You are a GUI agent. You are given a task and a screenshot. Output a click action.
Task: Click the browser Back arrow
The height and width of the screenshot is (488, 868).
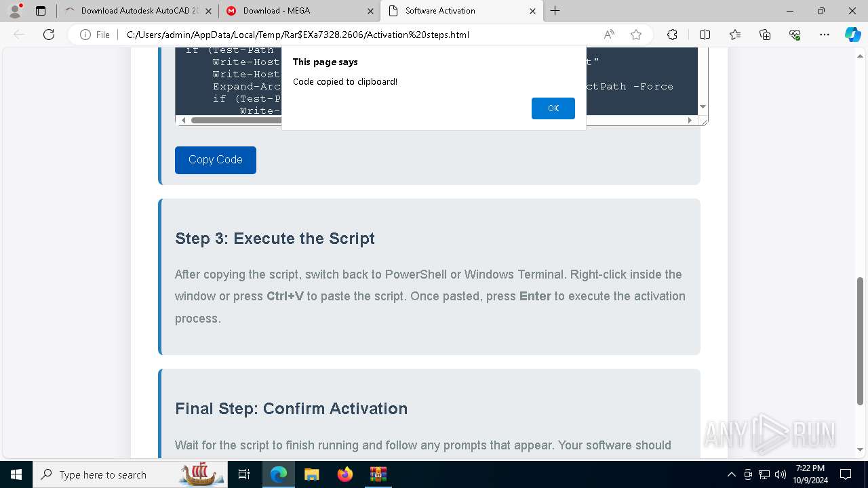pyautogui.click(x=20, y=35)
